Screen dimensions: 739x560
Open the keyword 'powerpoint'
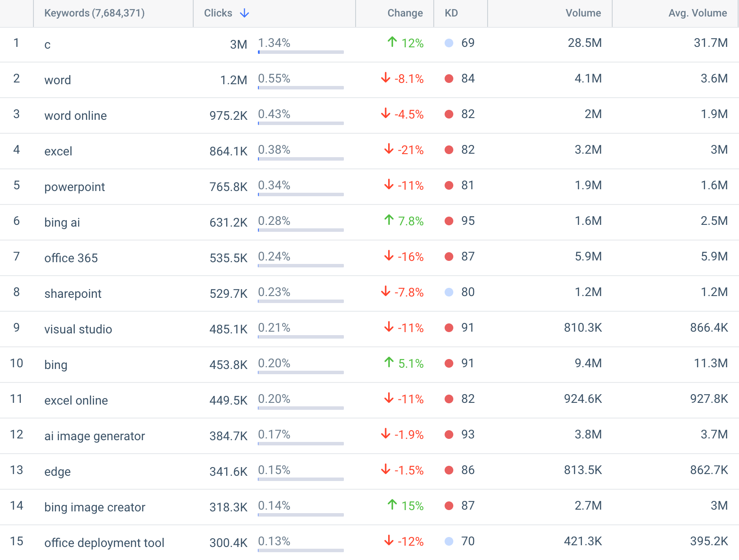pyautogui.click(x=75, y=187)
